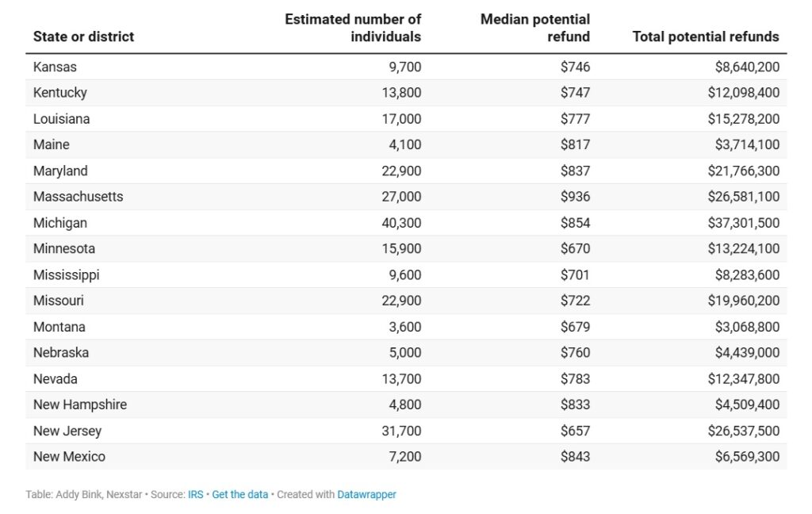
Task: Click the IRS source link
Action: click(195, 494)
